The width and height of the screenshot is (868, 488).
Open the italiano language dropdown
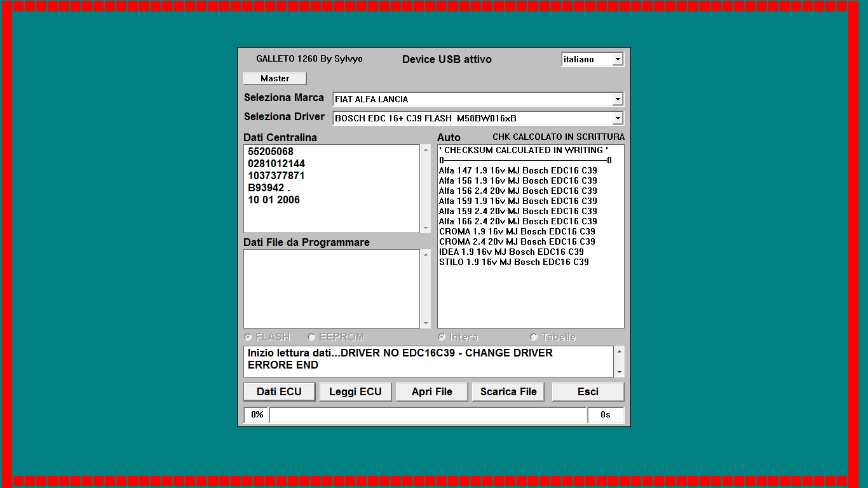click(618, 59)
